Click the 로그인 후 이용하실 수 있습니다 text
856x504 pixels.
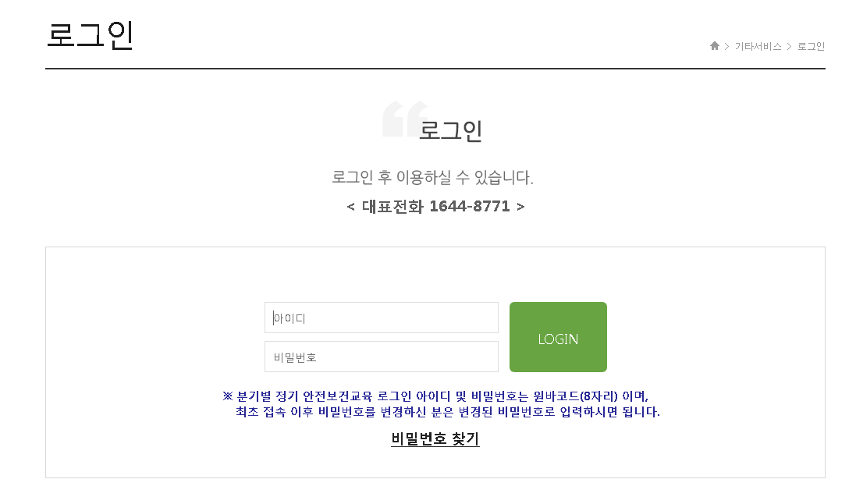pos(432,177)
